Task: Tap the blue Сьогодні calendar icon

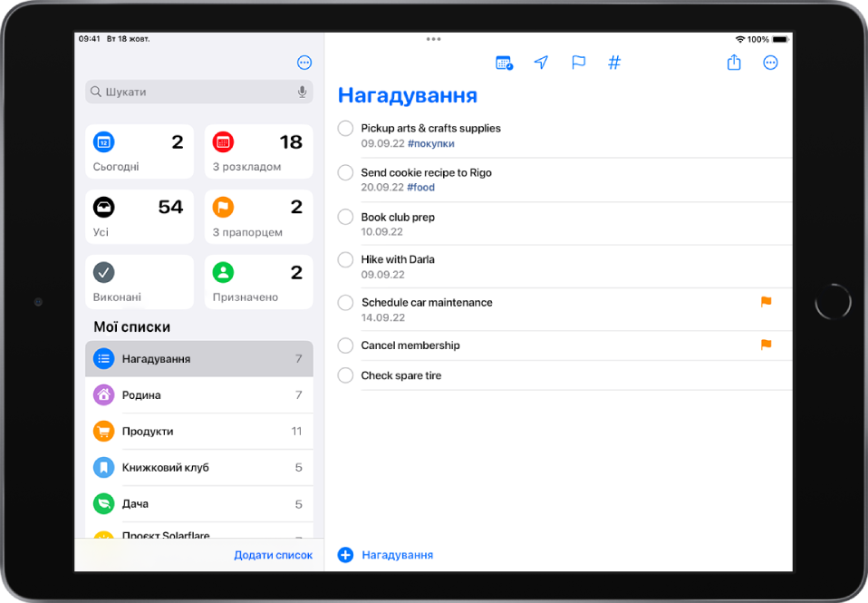Action: [103, 141]
